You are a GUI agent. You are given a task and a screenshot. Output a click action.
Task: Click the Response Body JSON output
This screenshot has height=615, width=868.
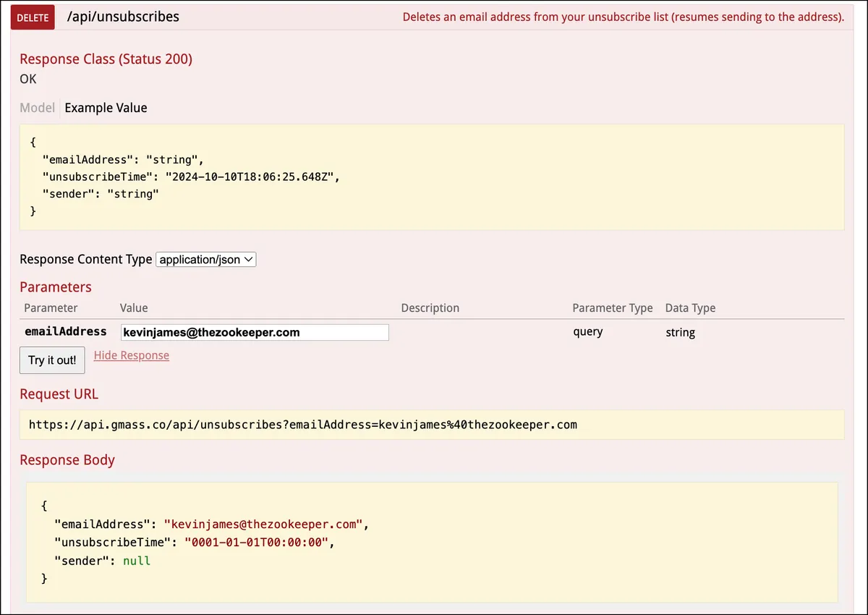coord(432,542)
